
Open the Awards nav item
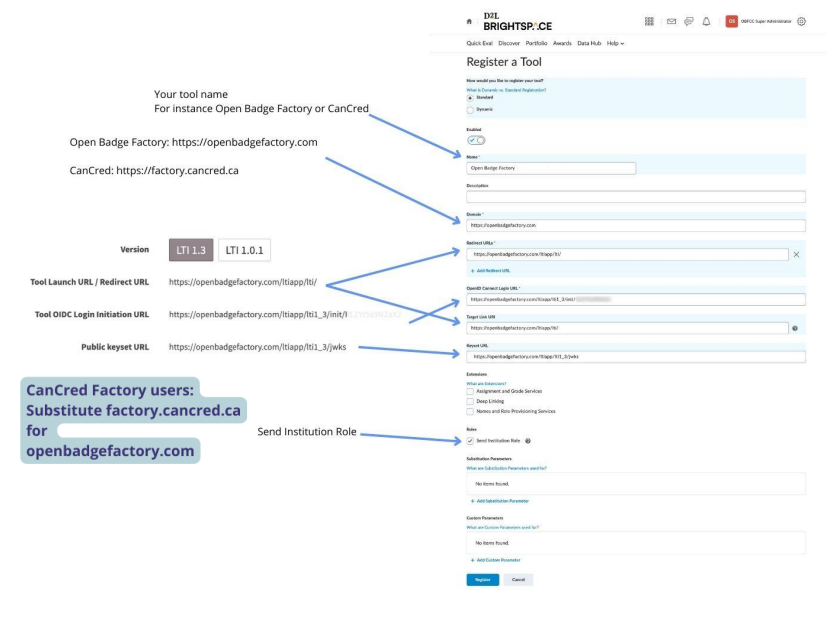click(x=562, y=44)
